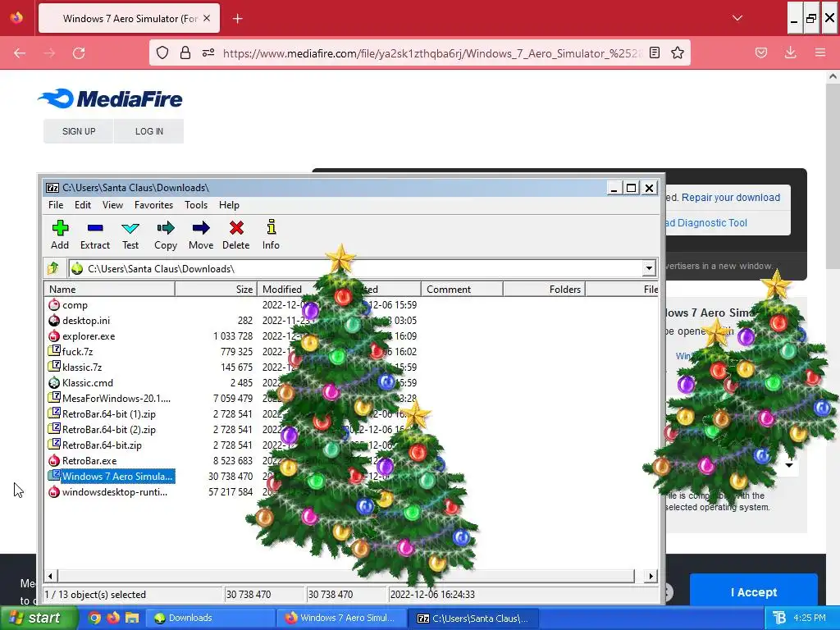Viewport: 840px width, 630px height.
Task: Click the SIGN UP button
Action: click(79, 131)
